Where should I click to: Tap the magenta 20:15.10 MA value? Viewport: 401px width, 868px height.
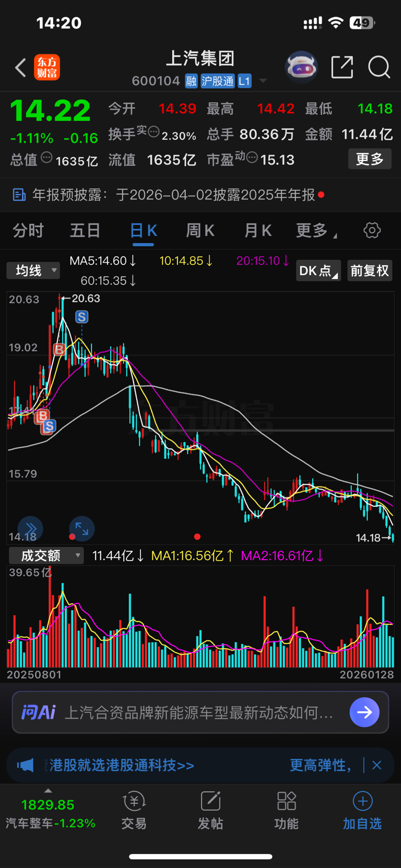[263, 260]
